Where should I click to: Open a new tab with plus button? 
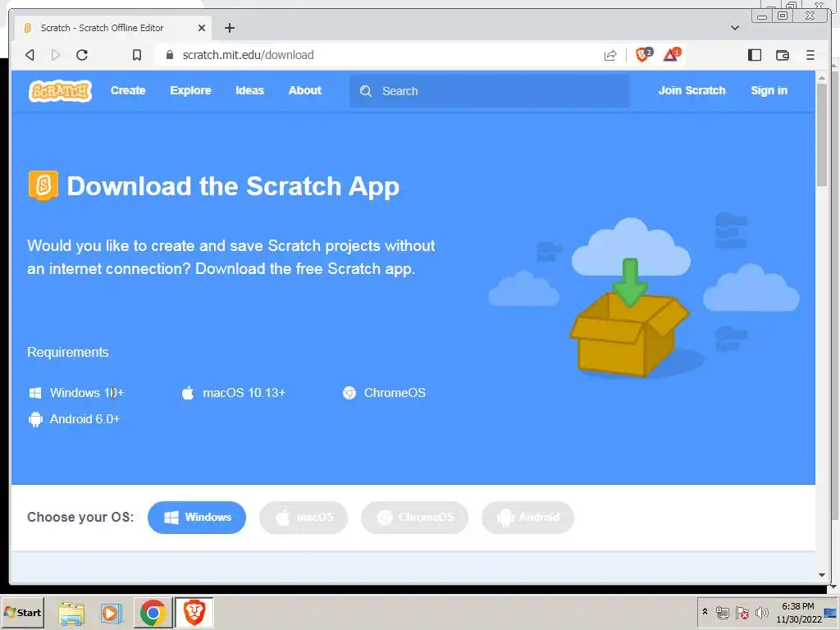point(230,28)
